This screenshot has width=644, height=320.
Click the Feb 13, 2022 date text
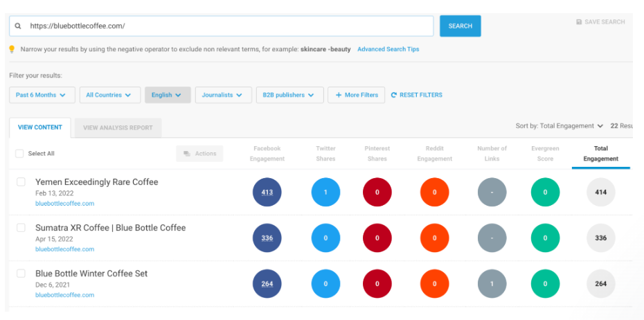click(x=55, y=193)
